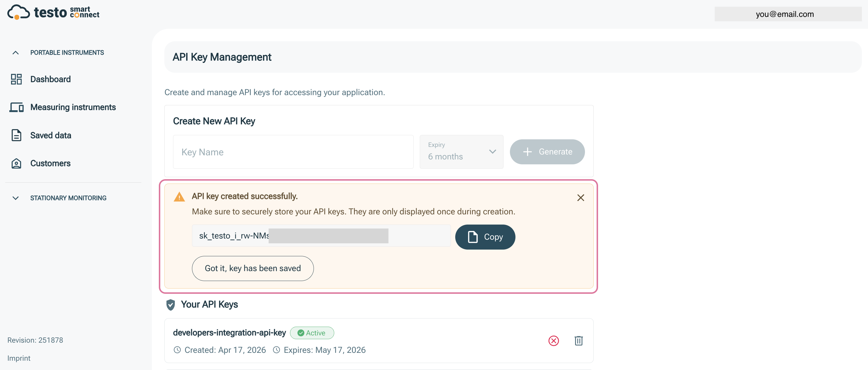Screen dimensions: 868x370
Task: Select the Dashboard grid icon
Action: point(16,79)
